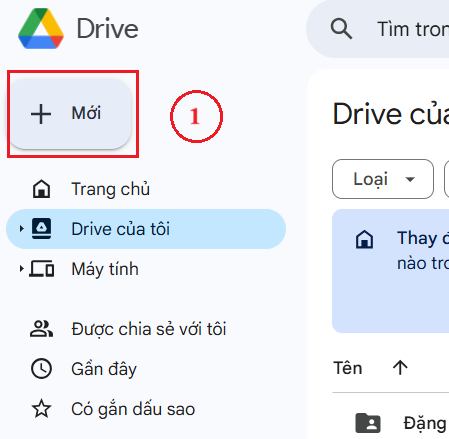Open Máy tính in sidebar

point(146,269)
